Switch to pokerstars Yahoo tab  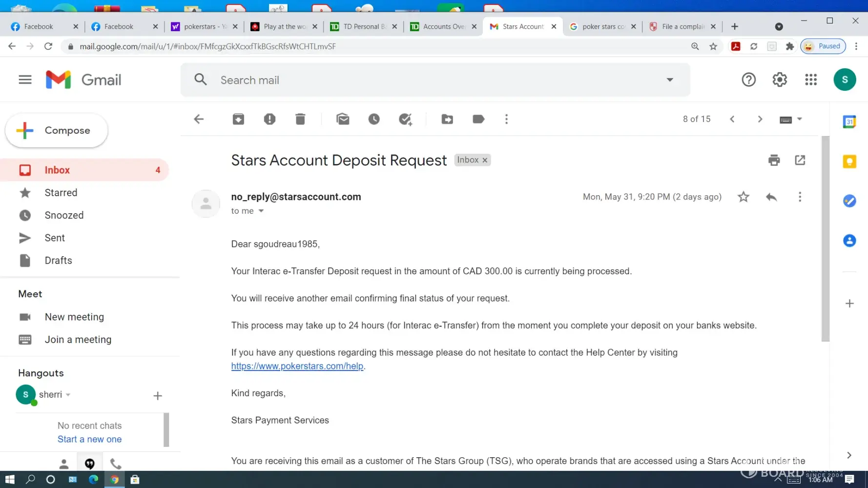[204, 27]
